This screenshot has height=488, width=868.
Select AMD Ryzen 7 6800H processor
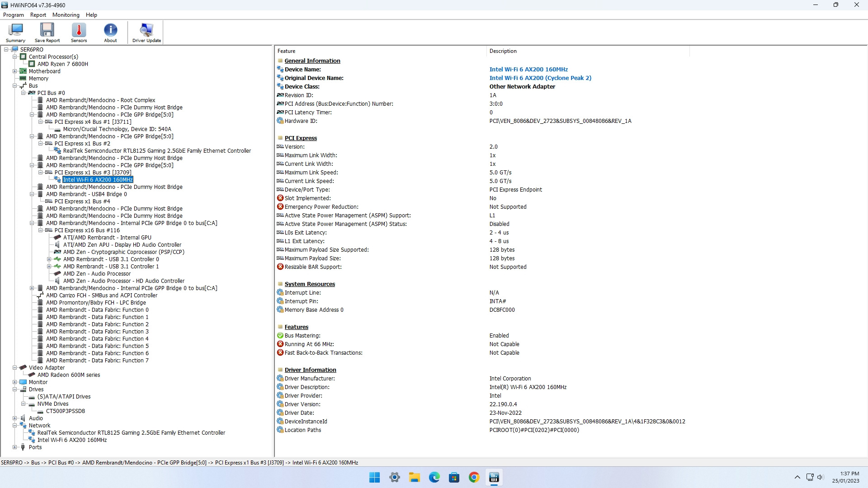pyautogui.click(x=63, y=64)
